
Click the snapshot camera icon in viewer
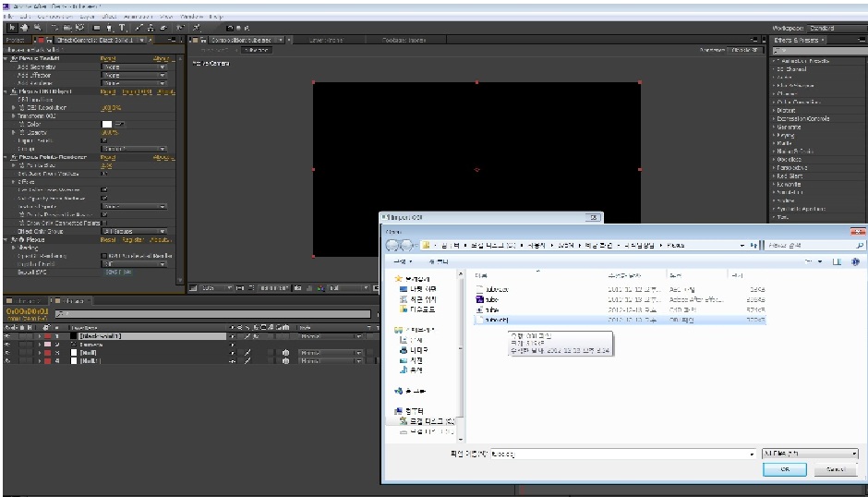point(298,288)
